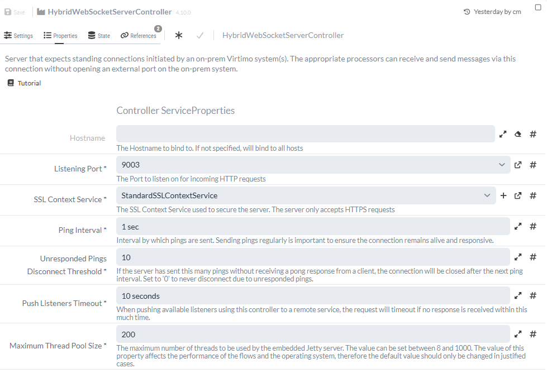Click the version number 4.10.0
The image size is (547, 392).
(x=183, y=12)
